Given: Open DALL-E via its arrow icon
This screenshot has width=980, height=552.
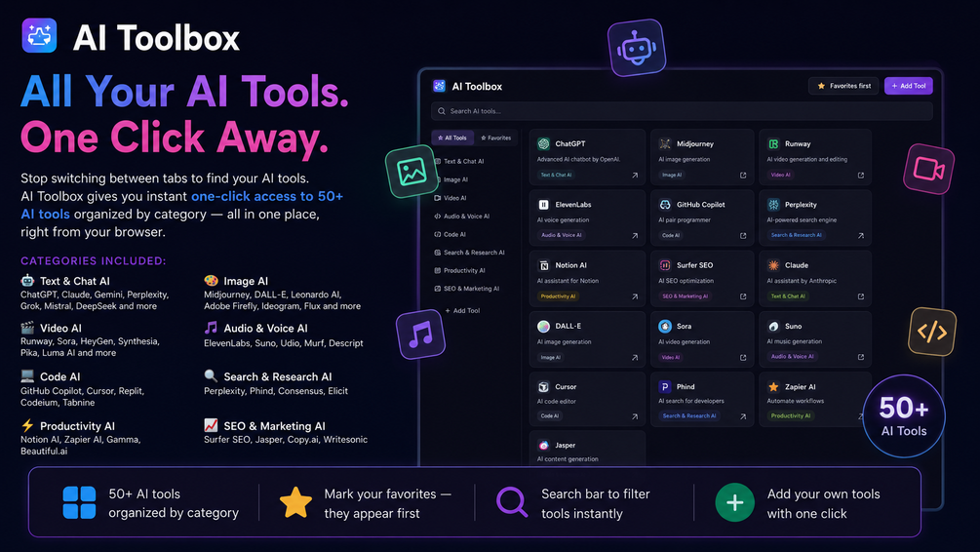Looking at the screenshot, I should (635, 358).
